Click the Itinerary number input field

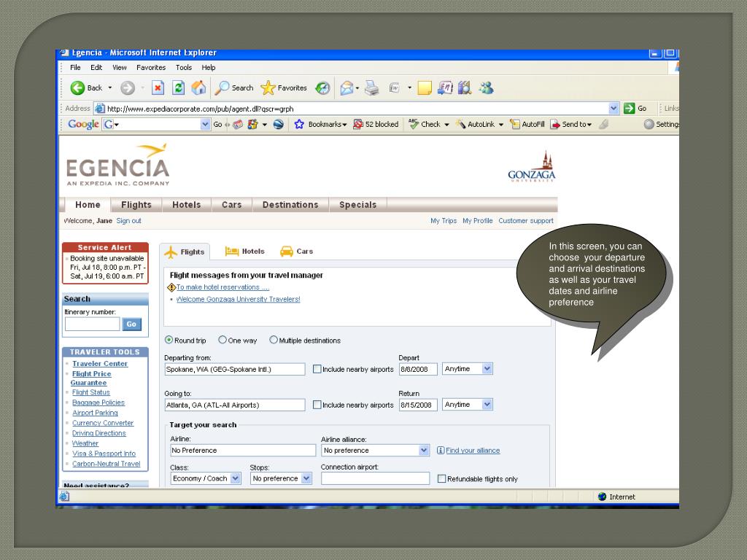93,324
